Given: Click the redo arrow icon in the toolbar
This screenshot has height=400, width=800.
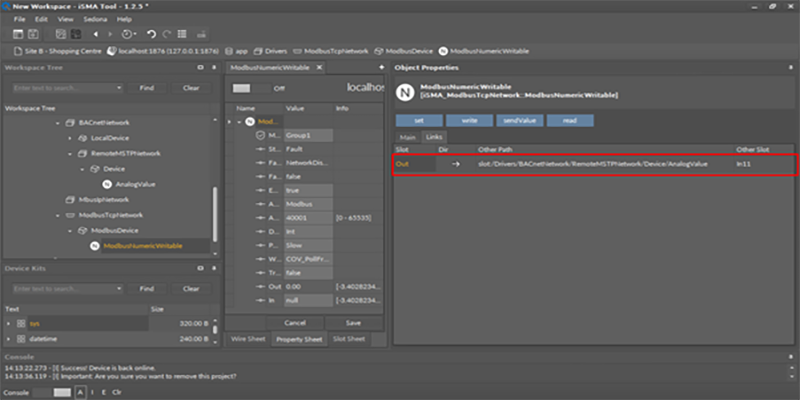Looking at the screenshot, I should coord(166,34).
